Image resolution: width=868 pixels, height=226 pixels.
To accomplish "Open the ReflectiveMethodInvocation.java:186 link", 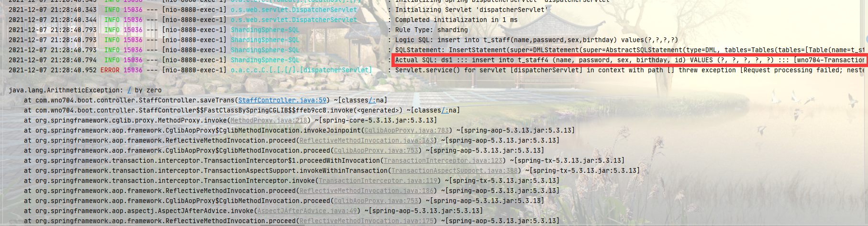I will pos(366,191).
